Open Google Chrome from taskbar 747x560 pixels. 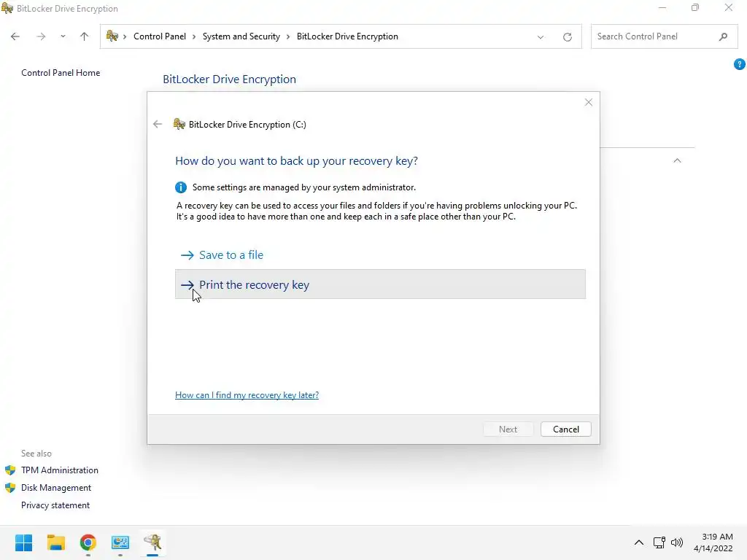(x=88, y=542)
